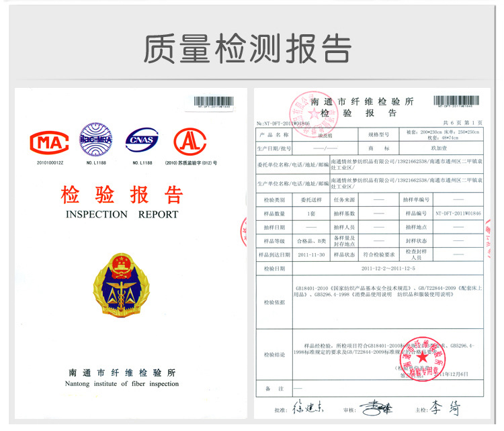Click the red round stamp beside the report header
504x431 pixels.
(314, 114)
